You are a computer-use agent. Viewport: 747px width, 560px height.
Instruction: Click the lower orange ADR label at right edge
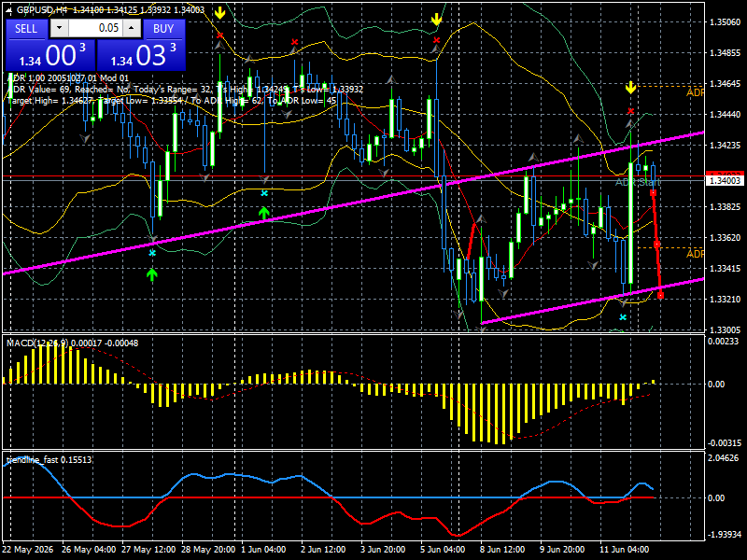[x=695, y=254]
